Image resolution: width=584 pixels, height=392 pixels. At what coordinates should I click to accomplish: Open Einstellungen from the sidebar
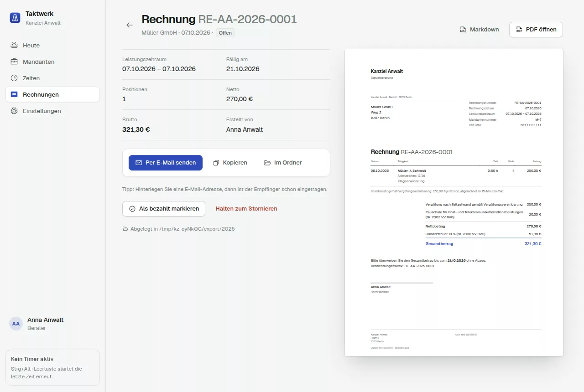tap(52, 111)
